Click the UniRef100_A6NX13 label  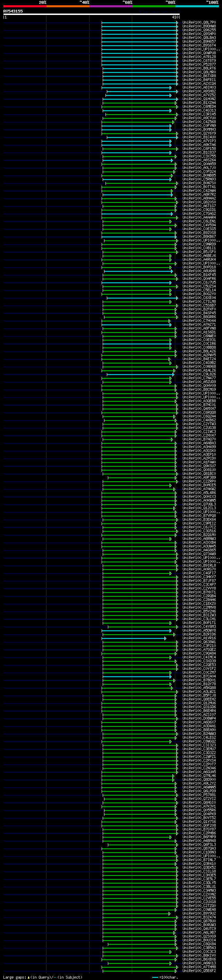pos(199,963)
